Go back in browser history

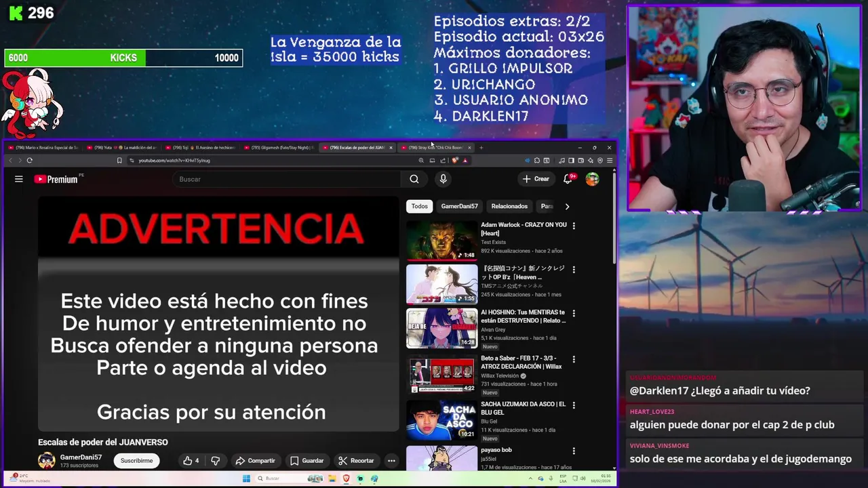point(10,161)
